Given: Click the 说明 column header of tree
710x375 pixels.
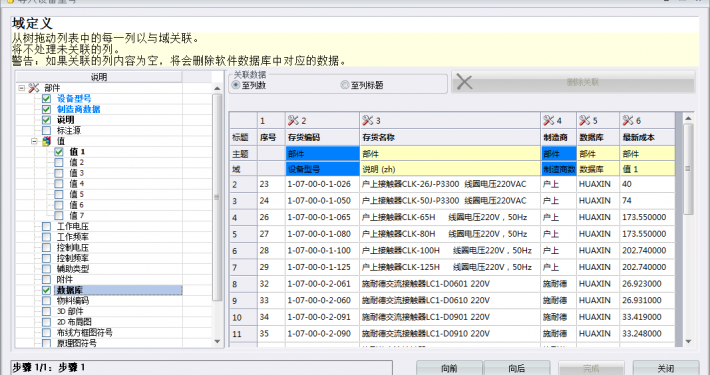Looking at the screenshot, I should [99, 77].
